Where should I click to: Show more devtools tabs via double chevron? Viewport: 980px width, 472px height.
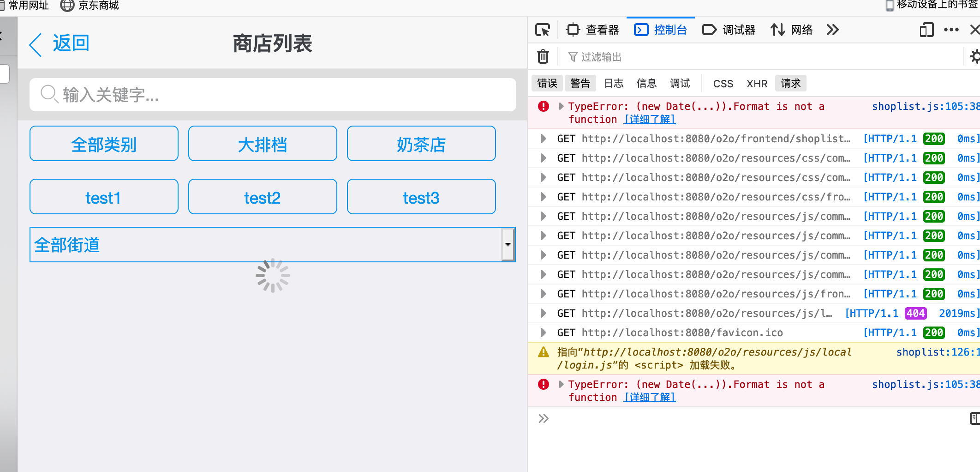[832, 30]
